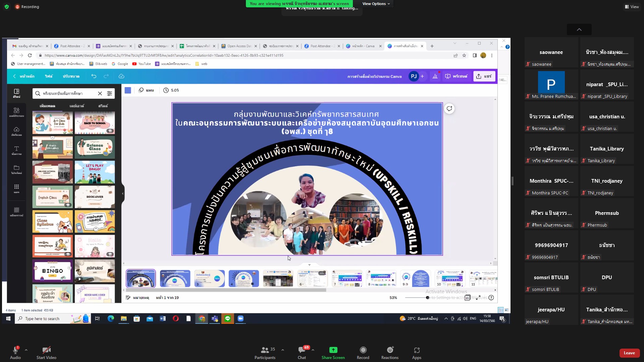Click the green Share Screen icon
The image size is (644, 362).
point(333,350)
